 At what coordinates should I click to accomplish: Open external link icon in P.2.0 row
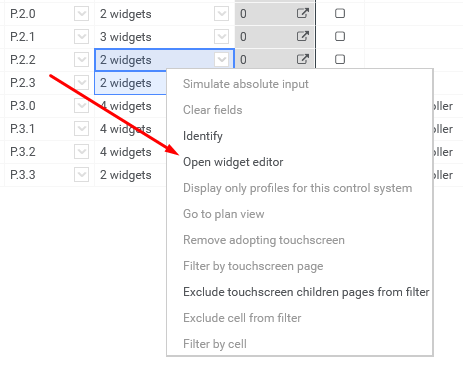(303, 13)
